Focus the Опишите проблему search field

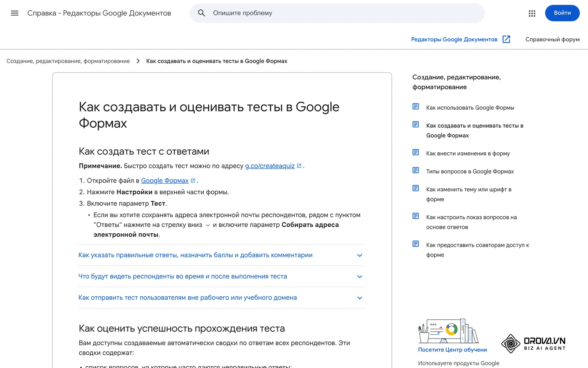pos(337,13)
